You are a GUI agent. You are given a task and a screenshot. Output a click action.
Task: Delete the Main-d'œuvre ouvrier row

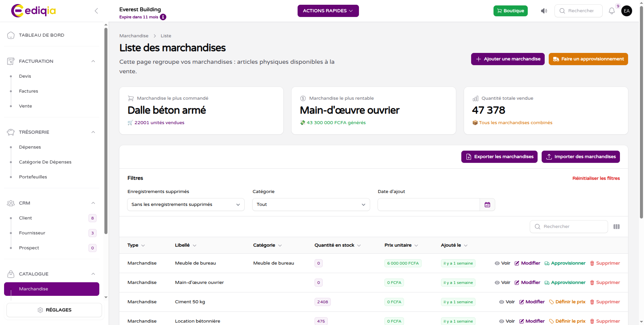[605, 283]
